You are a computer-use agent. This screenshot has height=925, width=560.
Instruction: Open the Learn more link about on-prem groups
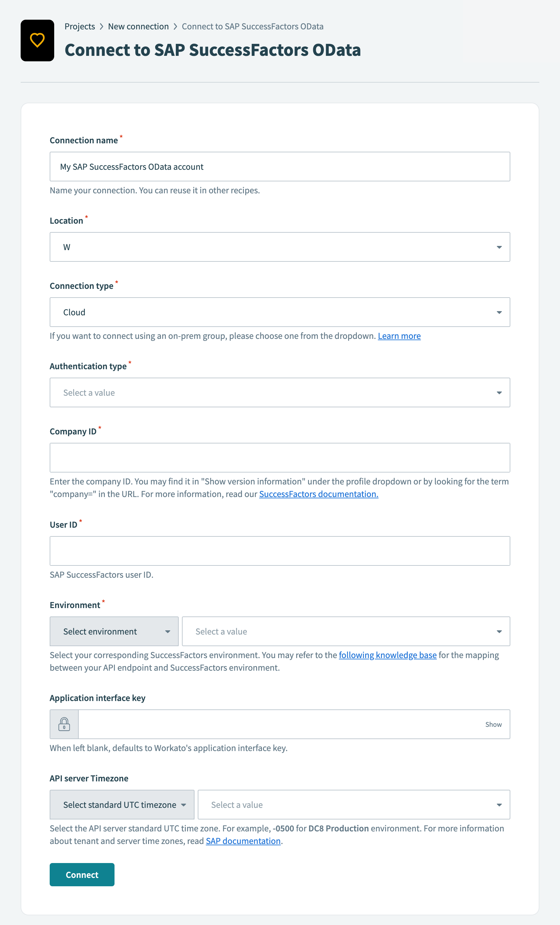tap(399, 336)
